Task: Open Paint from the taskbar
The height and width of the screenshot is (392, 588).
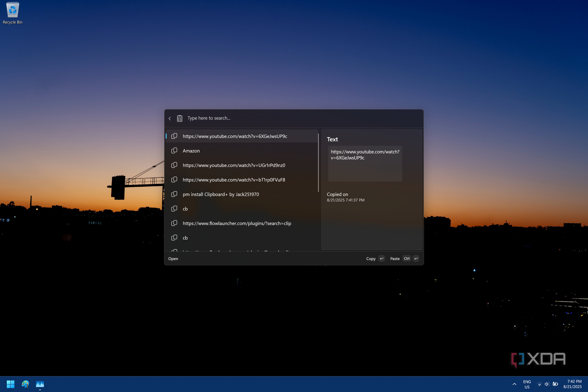Action: [25, 384]
